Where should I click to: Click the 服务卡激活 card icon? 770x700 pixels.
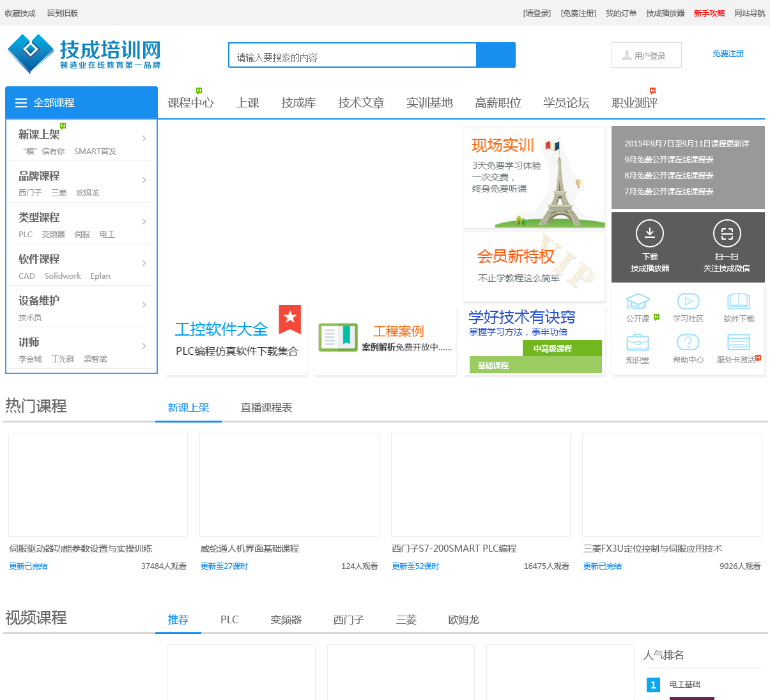[739, 343]
